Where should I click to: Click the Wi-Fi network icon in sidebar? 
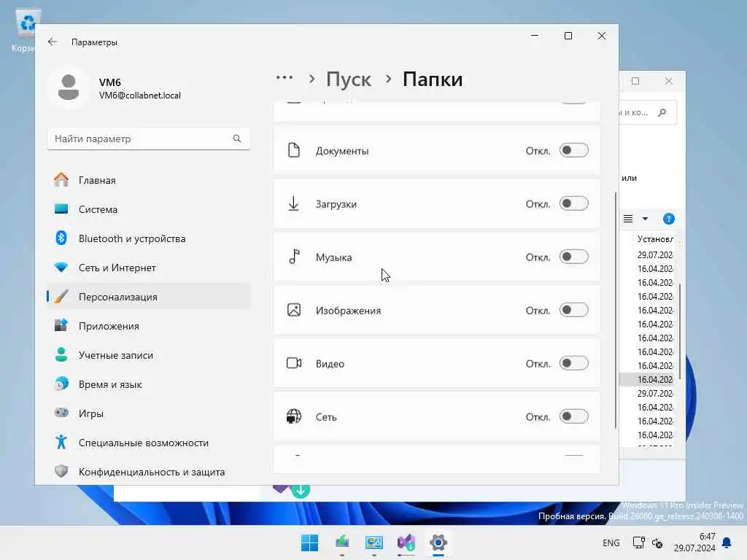(61, 267)
